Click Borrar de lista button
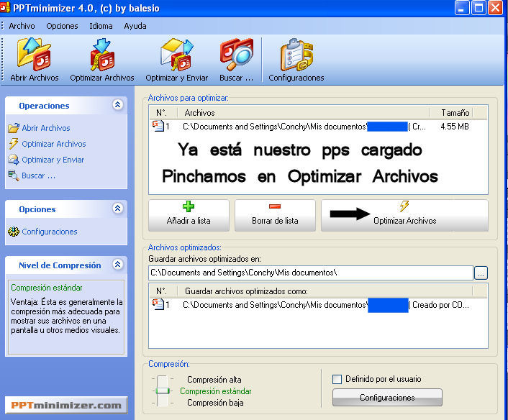The image size is (508, 420). (275, 215)
